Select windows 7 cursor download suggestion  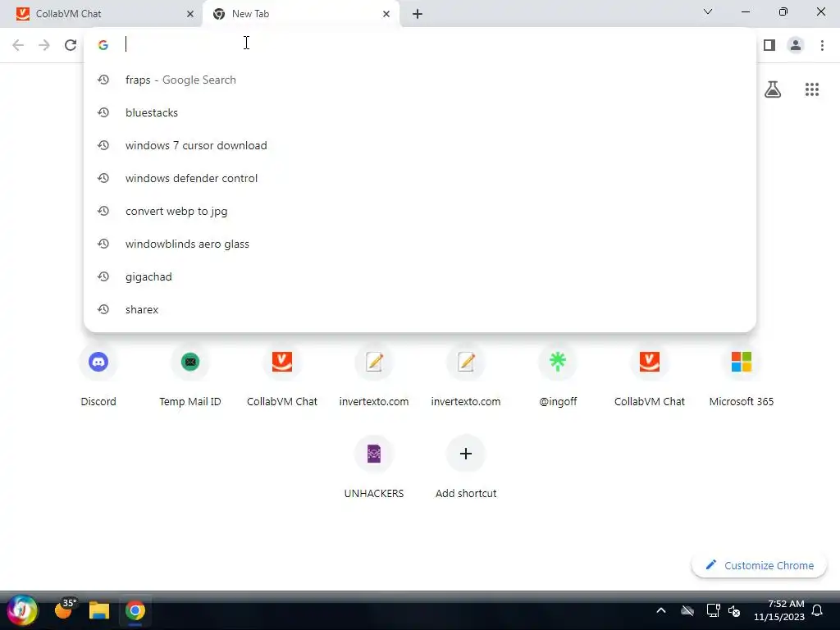click(420, 145)
